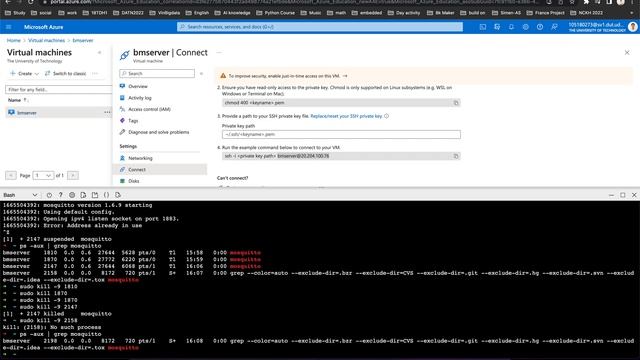Close the bmserver Connect blade

(x=627, y=53)
